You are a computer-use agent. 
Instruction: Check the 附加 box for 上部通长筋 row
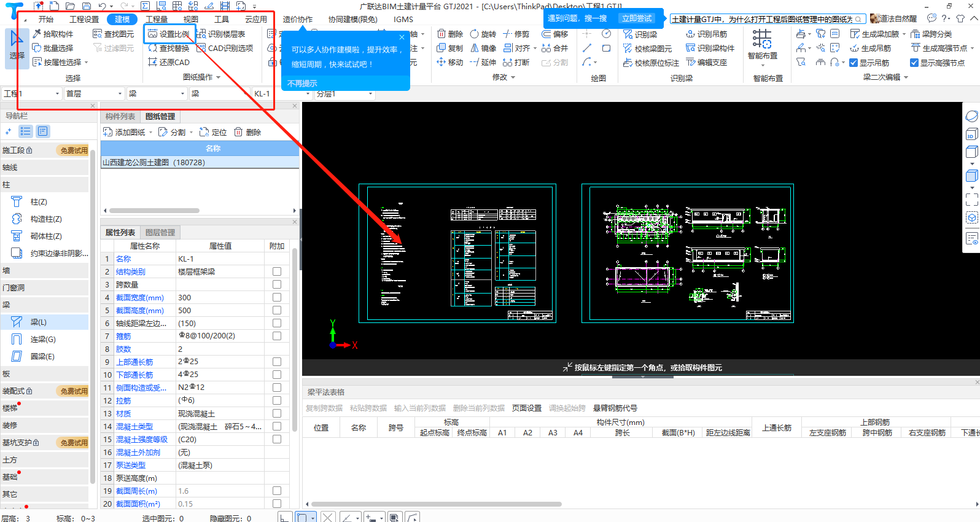(277, 362)
